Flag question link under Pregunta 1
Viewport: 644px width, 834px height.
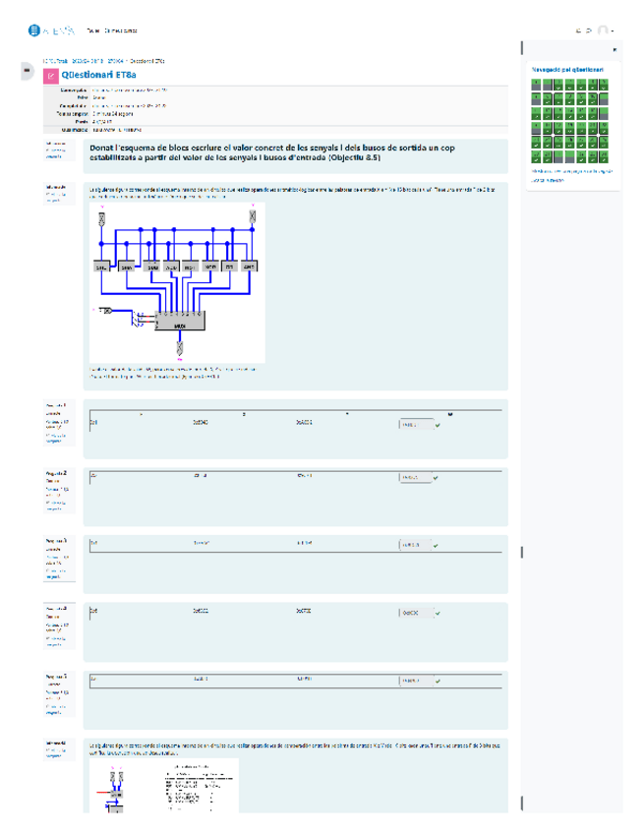click(54, 436)
